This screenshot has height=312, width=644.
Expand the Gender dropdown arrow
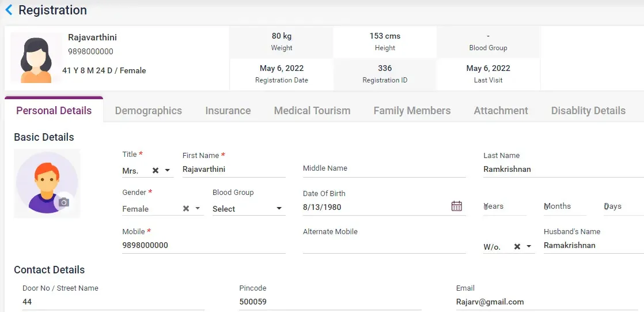[x=198, y=209]
